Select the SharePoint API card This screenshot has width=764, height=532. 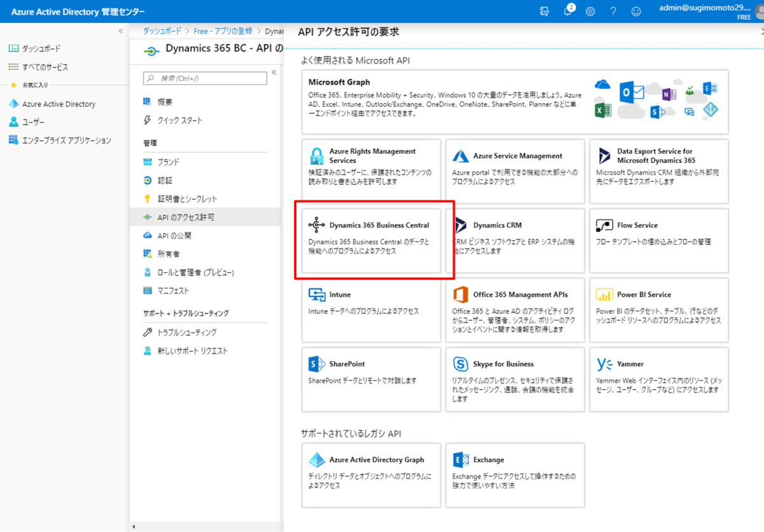tap(371, 379)
